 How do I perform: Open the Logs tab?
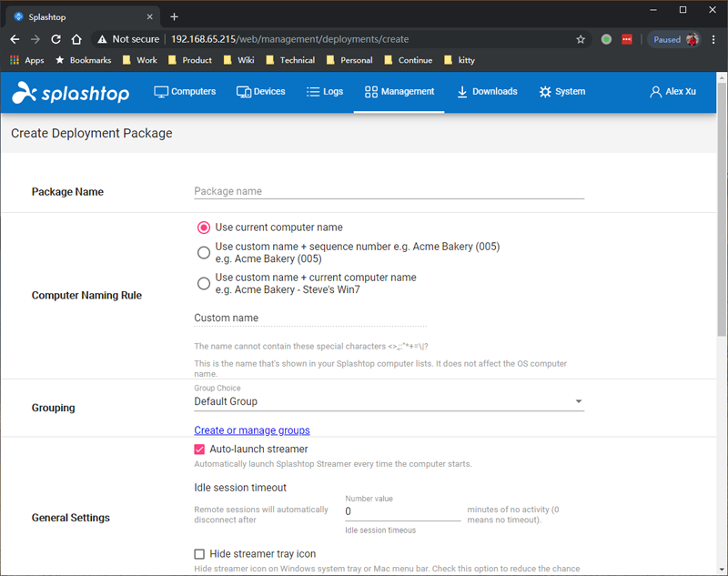tap(325, 92)
